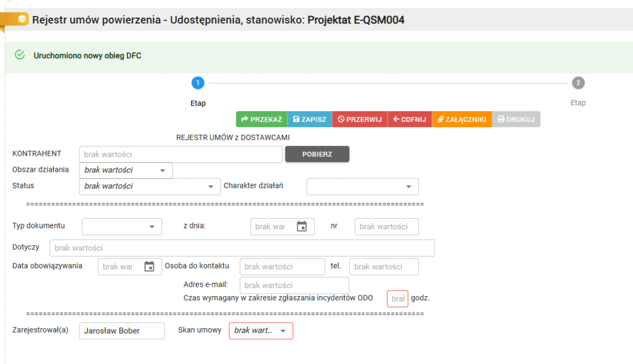Click the gray DRUKUJ print button
The width and height of the screenshot is (633, 364).
tap(516, 119)
